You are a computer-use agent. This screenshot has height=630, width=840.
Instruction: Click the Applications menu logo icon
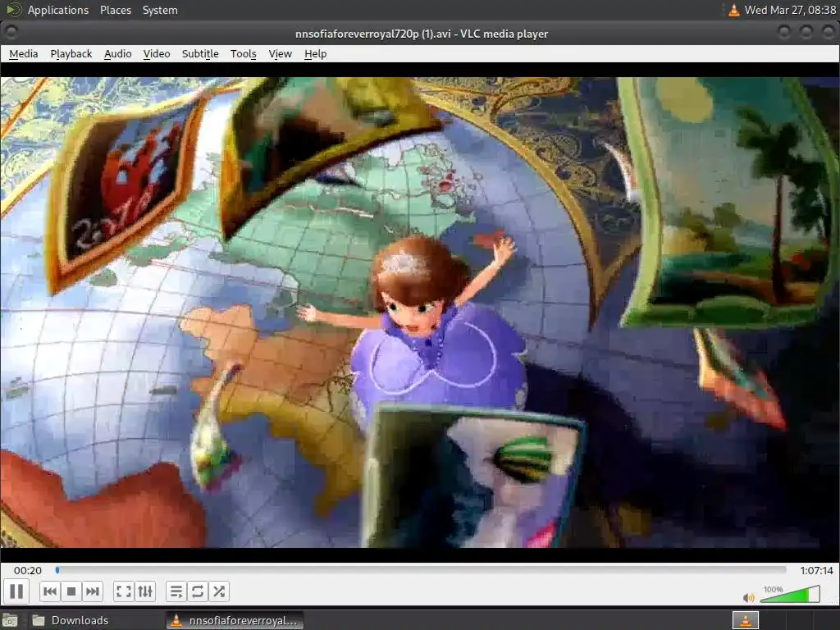click(x=13, y=10)
